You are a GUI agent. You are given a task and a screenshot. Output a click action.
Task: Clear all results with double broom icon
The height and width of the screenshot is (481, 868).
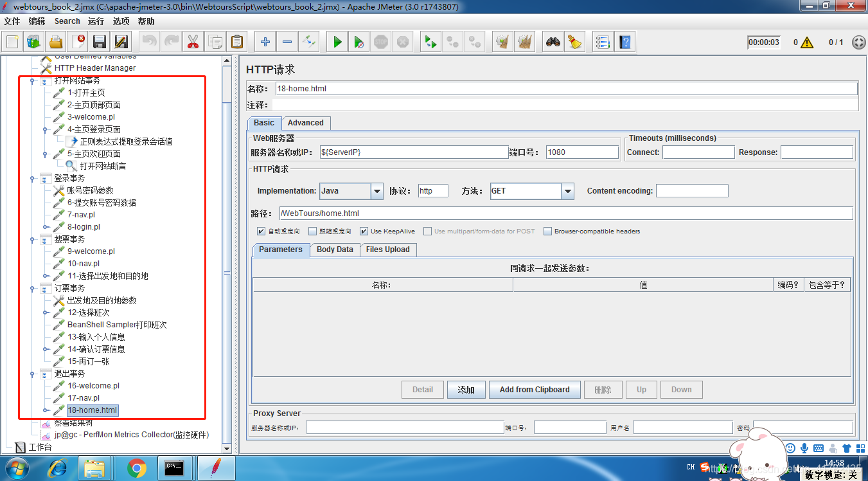(525, 42)
